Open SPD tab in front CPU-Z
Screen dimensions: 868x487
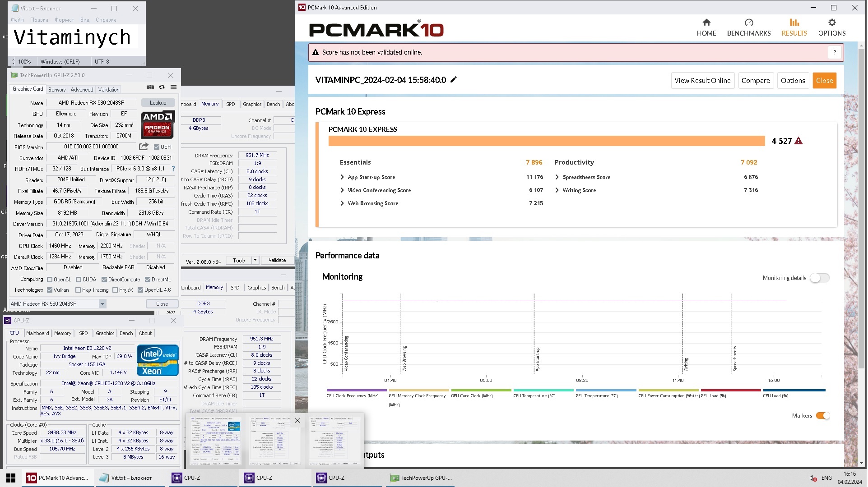point(84,334)
